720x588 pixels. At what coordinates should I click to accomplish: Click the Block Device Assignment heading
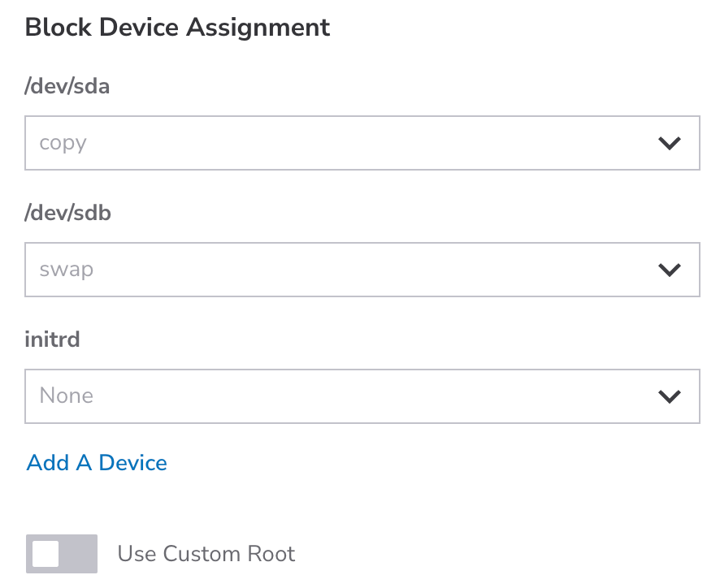click(178, 27)
